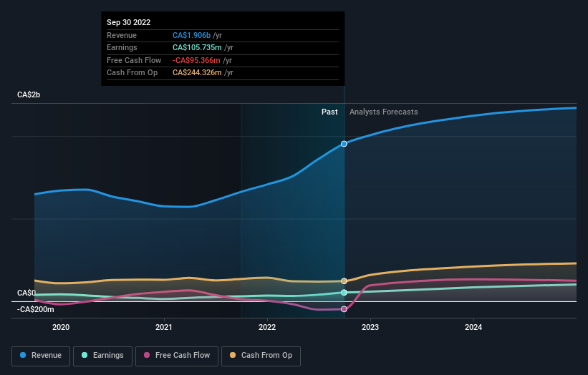Screen dimensions: 588x375
Task: Click the Analysts Forecasts label
Action: point(384,112)
